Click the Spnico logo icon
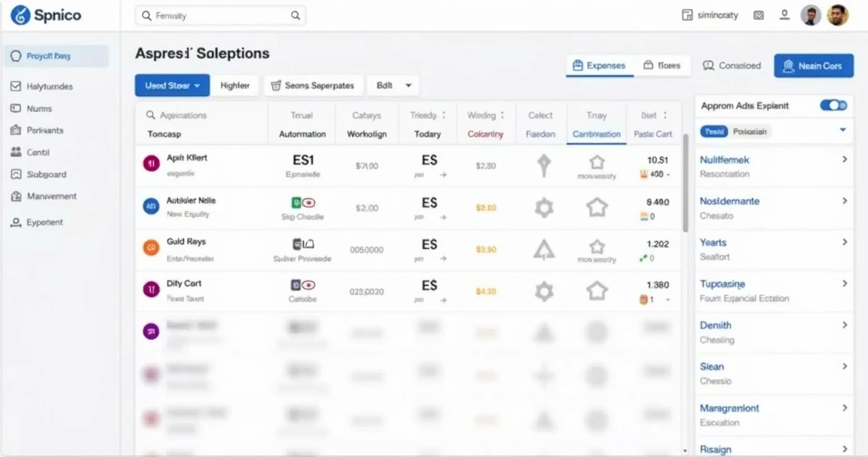Viewport: 868px width, 457px height. tap(20, 15)
